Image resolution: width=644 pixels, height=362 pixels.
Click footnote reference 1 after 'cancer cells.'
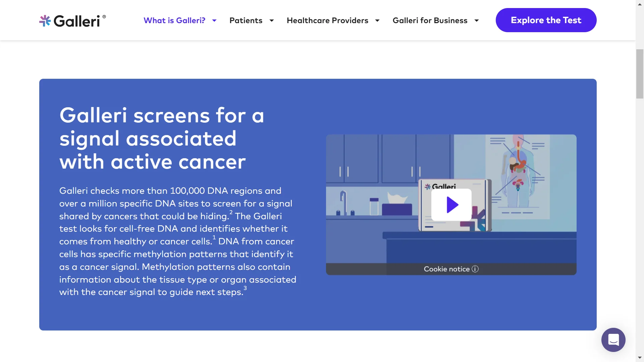pyautogui.click(x=214, y=237)
